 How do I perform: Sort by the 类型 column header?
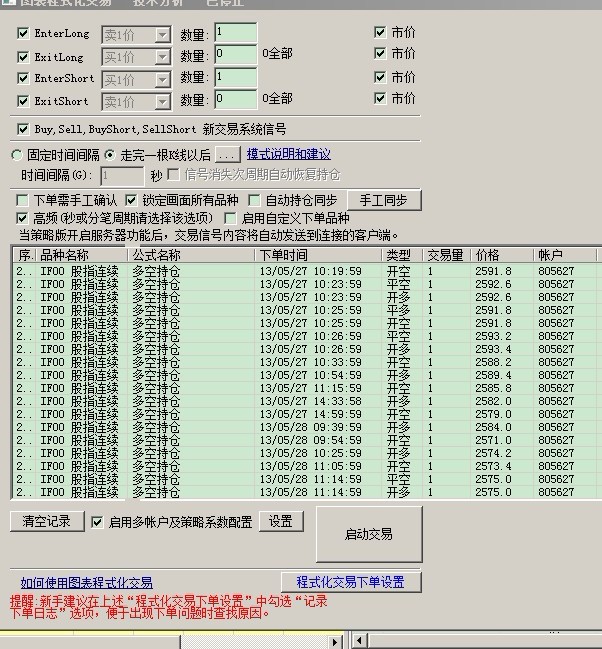[402, 255]
